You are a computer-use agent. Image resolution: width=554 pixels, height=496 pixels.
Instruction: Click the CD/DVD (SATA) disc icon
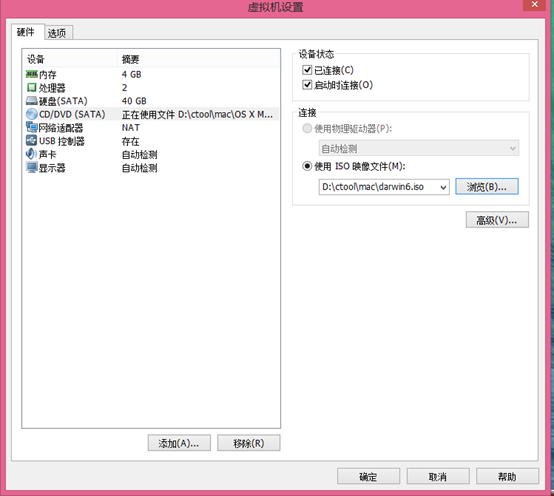[31, 114]
